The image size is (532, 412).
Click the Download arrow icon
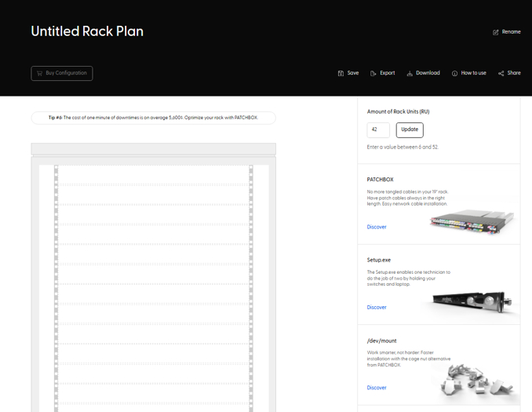coord(410,73)
